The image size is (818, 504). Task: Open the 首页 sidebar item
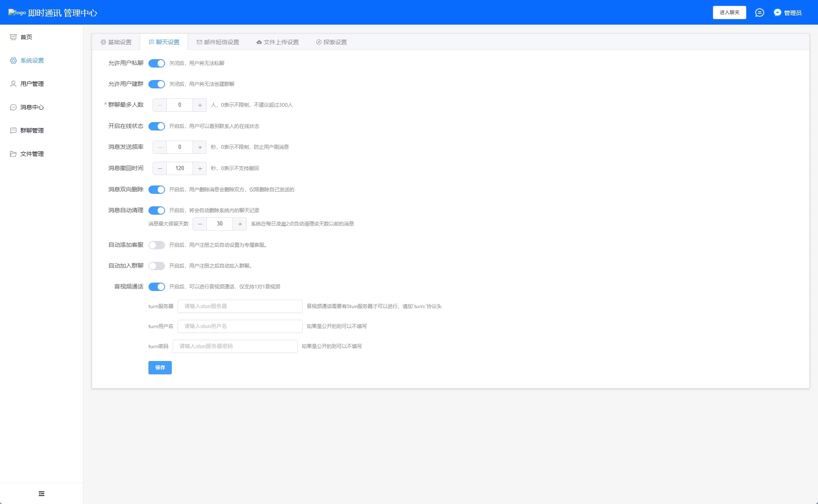coord(26,37)
